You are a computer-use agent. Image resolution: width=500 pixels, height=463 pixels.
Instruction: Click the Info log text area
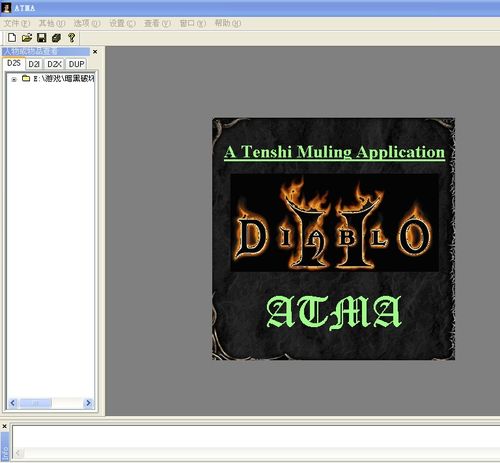point(256,436)
